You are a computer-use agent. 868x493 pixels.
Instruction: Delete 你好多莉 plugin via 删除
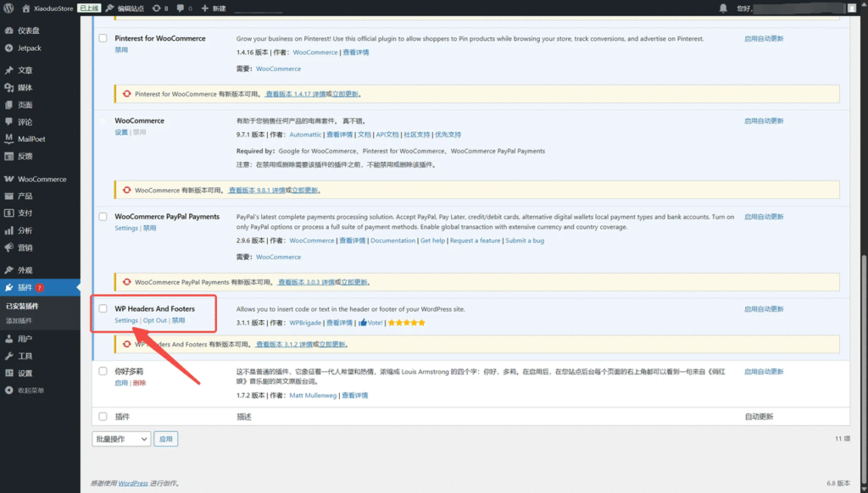click(x=140, y=383)
